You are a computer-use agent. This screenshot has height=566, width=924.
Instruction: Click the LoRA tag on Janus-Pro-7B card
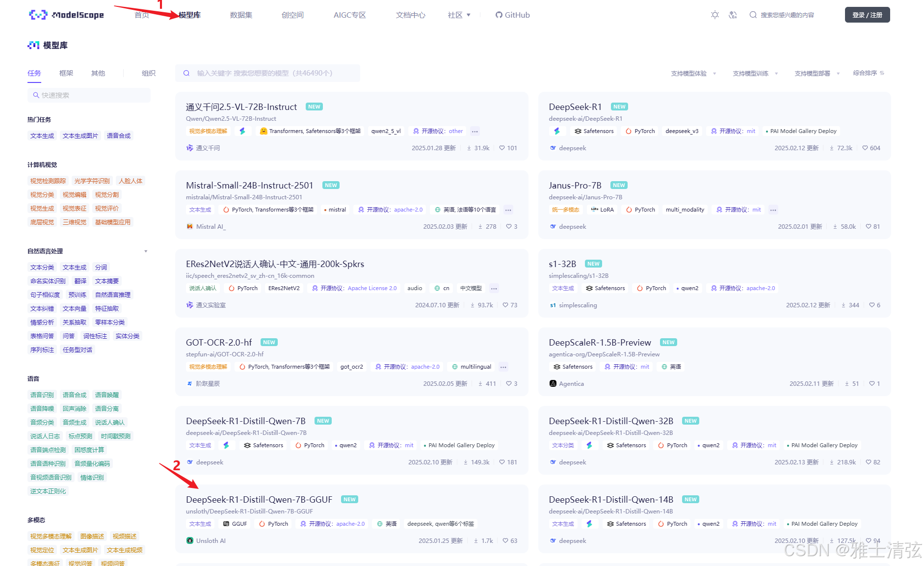603,210
